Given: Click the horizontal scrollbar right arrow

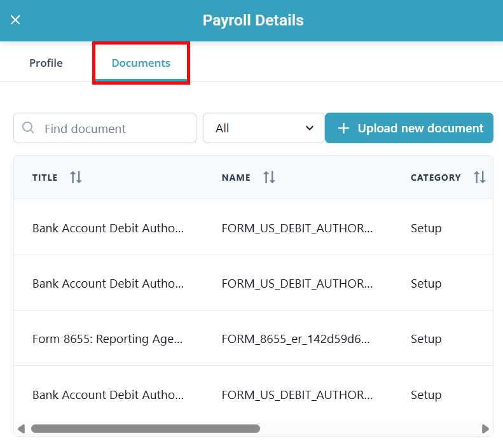Looking at the screenshot, I should coord(485,429).
